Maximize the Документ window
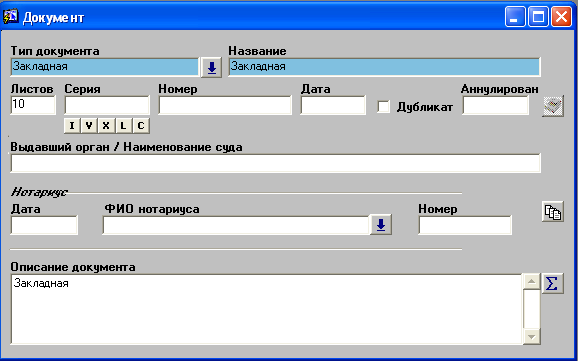The height and width of the screenshot is (361, 578). pyautogui.click(x=538, y=17)
